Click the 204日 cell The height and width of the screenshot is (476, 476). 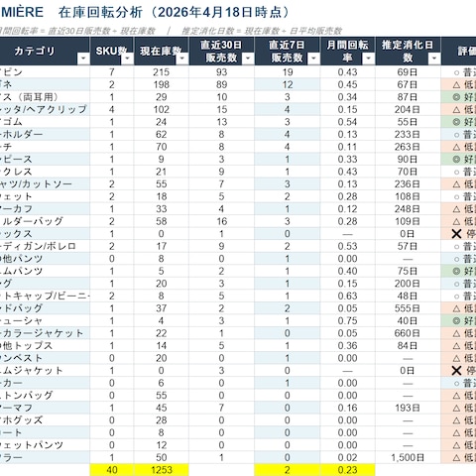(x=408, y=109)
